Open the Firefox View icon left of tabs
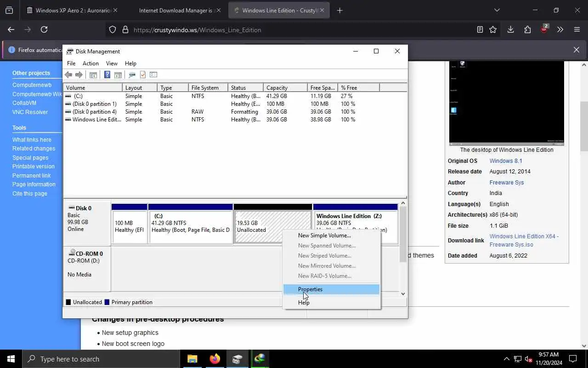Screen dimensions: 588x368 9,10
